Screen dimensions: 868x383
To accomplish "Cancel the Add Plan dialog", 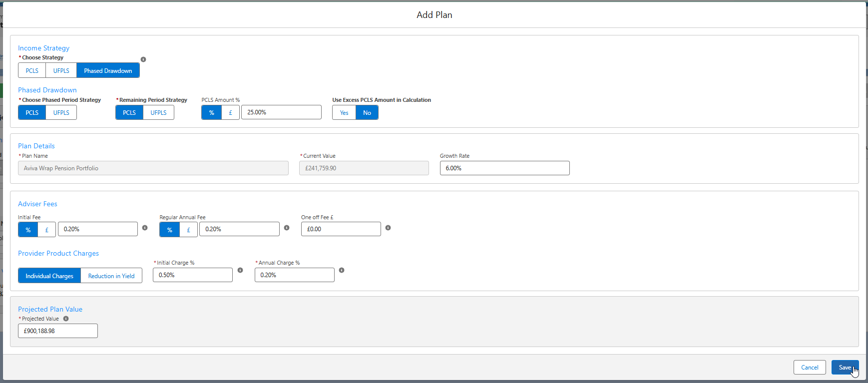I will 809,368.
